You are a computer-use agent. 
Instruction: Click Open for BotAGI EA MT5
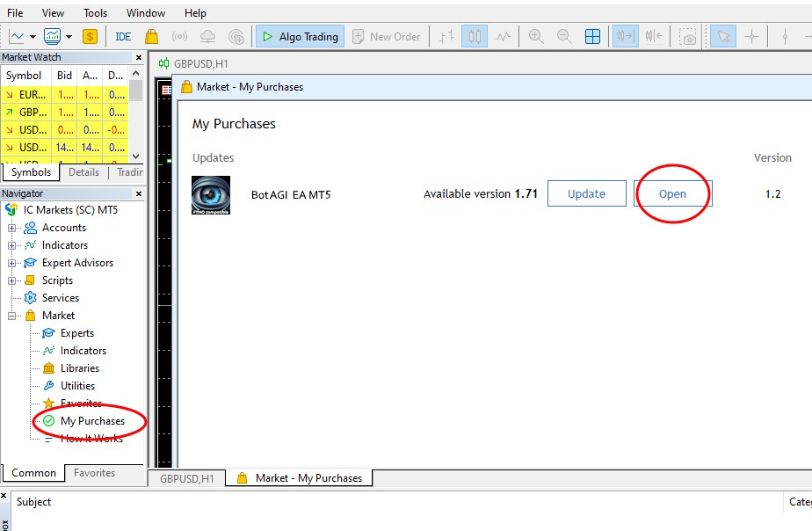pos(672,193)
